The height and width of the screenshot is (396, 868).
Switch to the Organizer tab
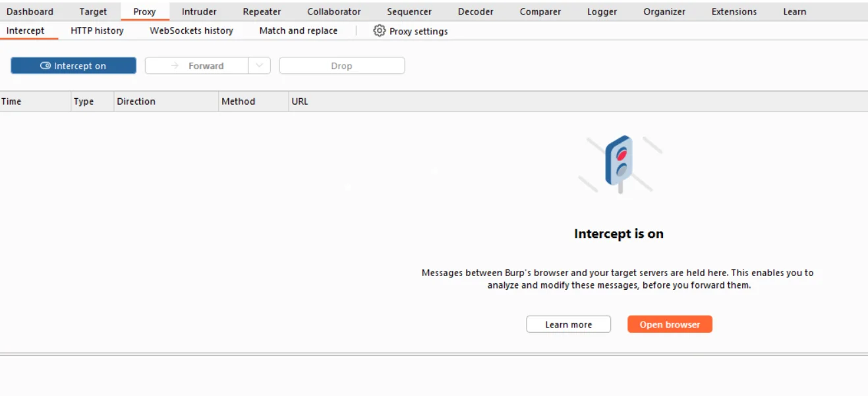pyautogui.click(x=664, y=11)
